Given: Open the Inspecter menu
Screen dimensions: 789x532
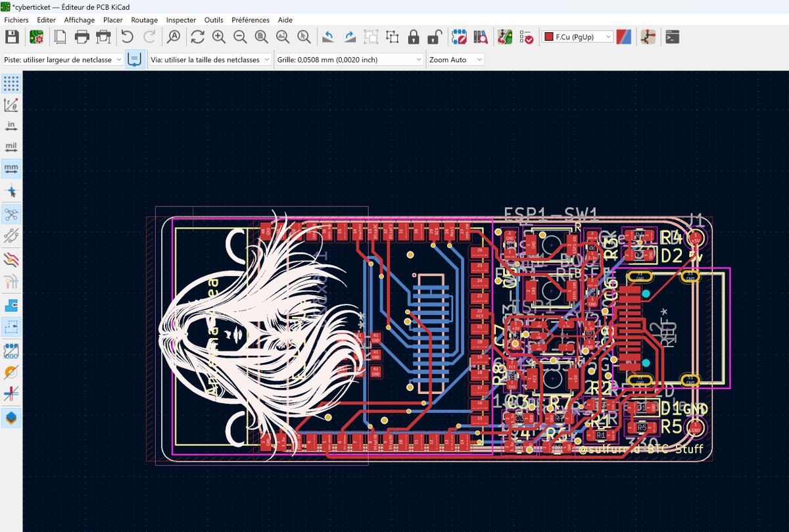Looking at the screenshot, I should click(181, 20).
